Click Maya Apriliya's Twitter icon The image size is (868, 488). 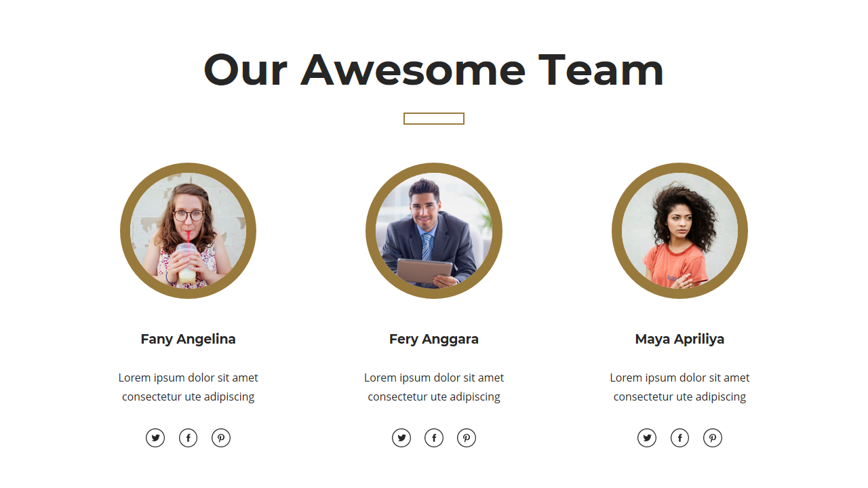tap(647, 438)
